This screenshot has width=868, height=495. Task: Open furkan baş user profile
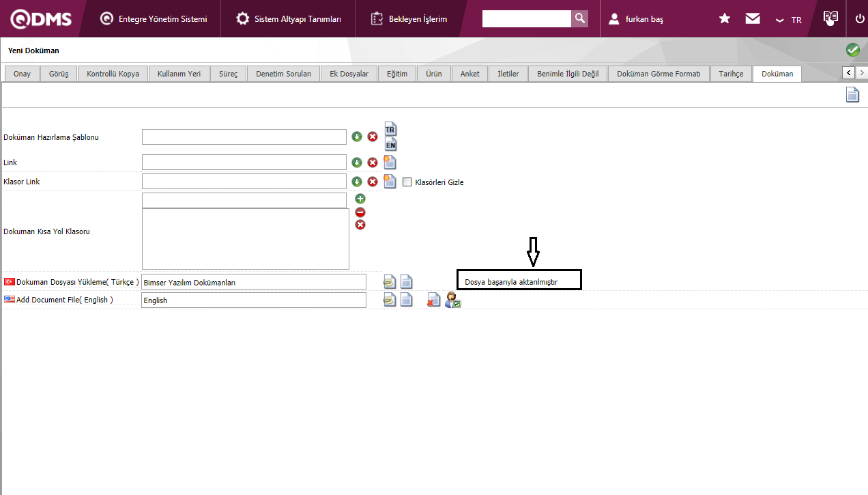[636, 19]
